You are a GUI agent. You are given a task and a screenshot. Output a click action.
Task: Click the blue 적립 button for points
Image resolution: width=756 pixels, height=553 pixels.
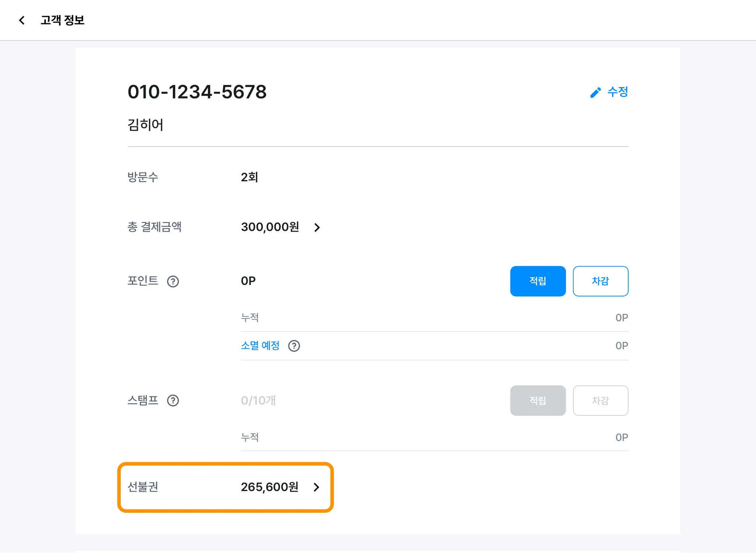538,281
